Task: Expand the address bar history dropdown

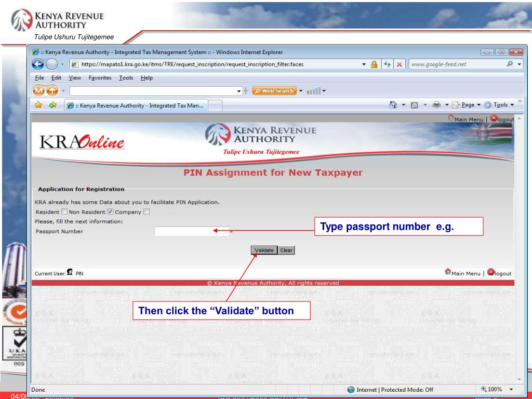Action: click(x=364, y=64)
